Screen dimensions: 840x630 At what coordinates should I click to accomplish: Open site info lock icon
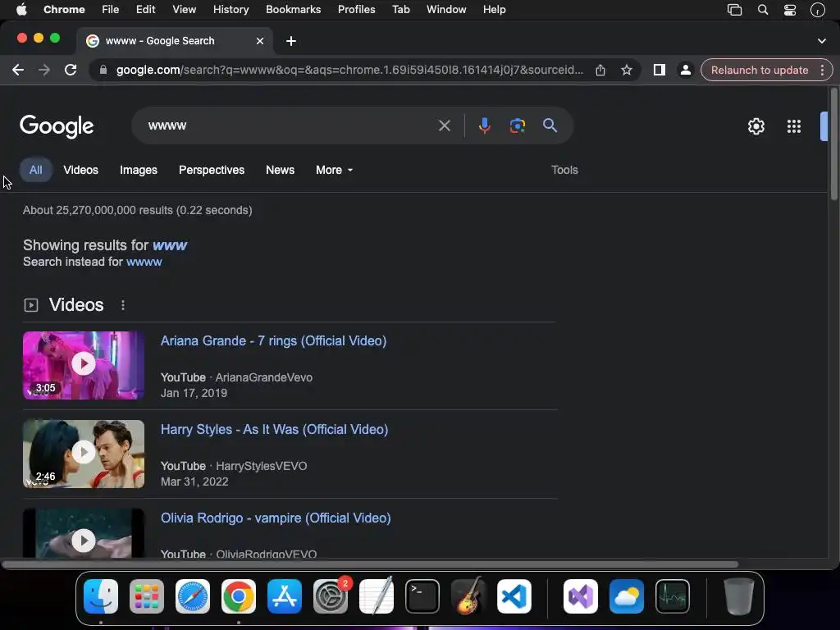(103, 71)
